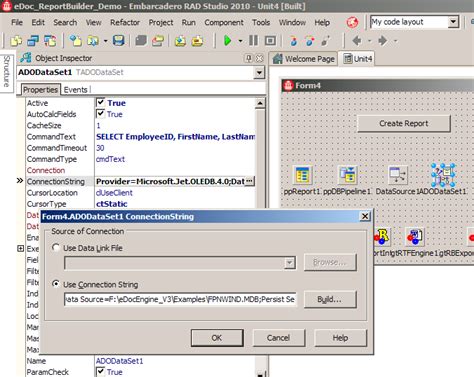Open the Forward arrow history dropdown

tap(395, 41)
